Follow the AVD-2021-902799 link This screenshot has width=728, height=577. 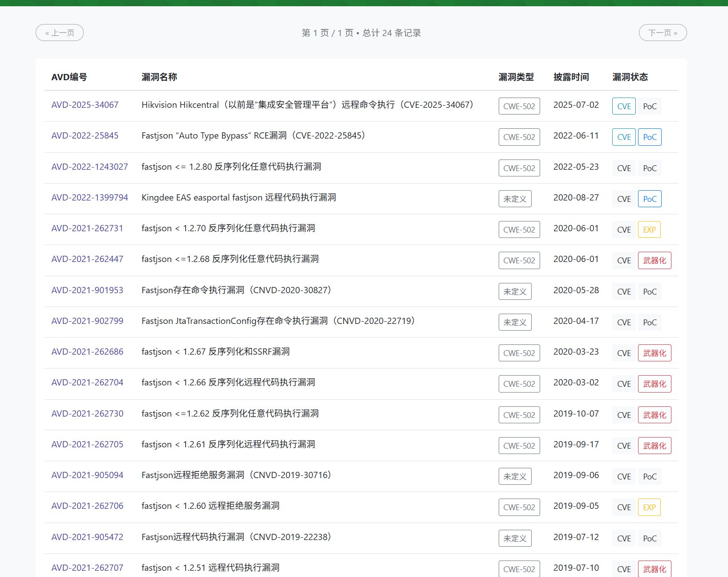coord(87,321)
